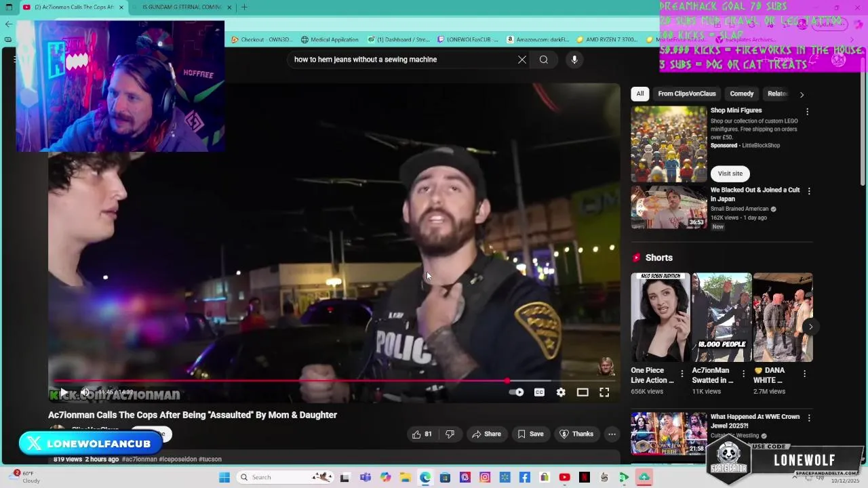Open Microsoft Edge from taskbar
Image resolution: width=868 pixels, height=488 pixels.
pyautogui.click(x=425, y=477)
